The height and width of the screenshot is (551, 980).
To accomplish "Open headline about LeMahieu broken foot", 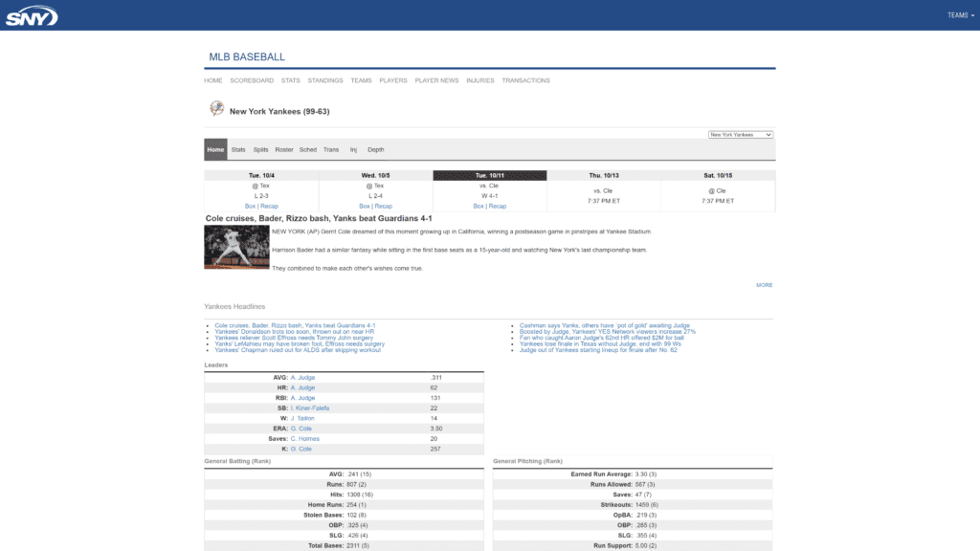I will (300, 344).
